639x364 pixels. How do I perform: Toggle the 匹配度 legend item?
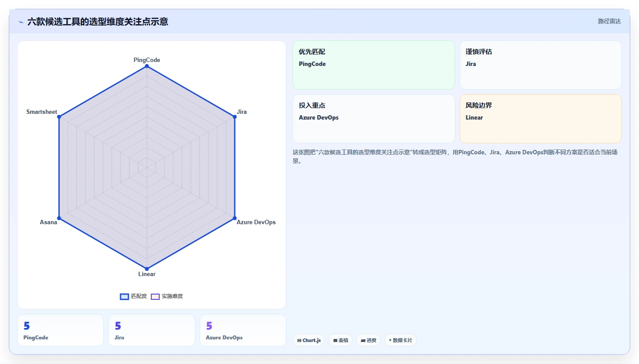pos(133,296)
